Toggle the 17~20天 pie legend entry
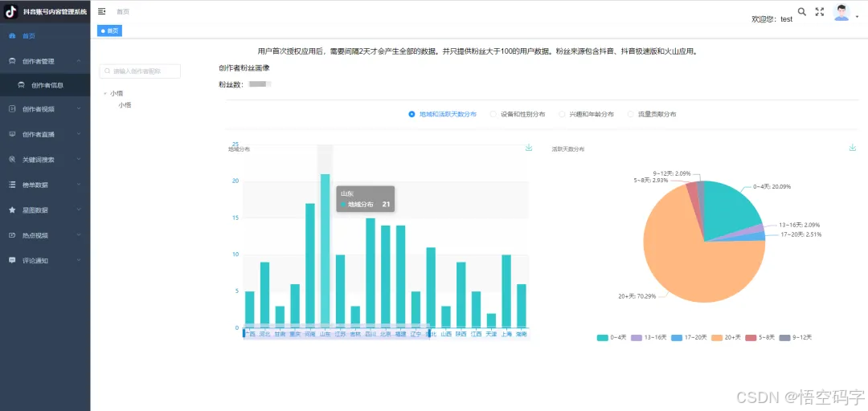Screen dimensions: 868x411 pos(689,337)
